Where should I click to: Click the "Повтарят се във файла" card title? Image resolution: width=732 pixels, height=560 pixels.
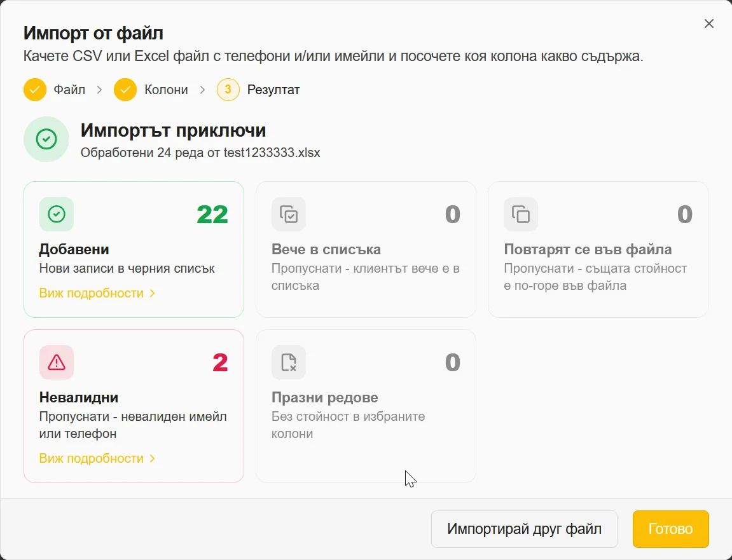point(588,250)
